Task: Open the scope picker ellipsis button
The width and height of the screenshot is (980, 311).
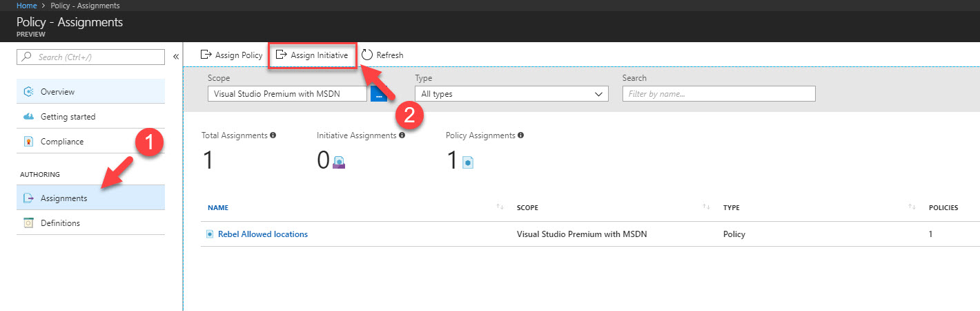Action: (379, 94)
